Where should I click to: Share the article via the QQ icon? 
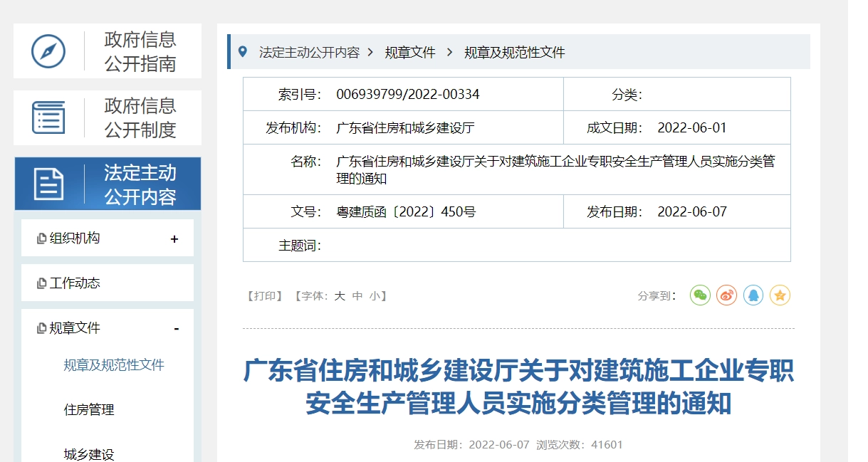[753, 295]
